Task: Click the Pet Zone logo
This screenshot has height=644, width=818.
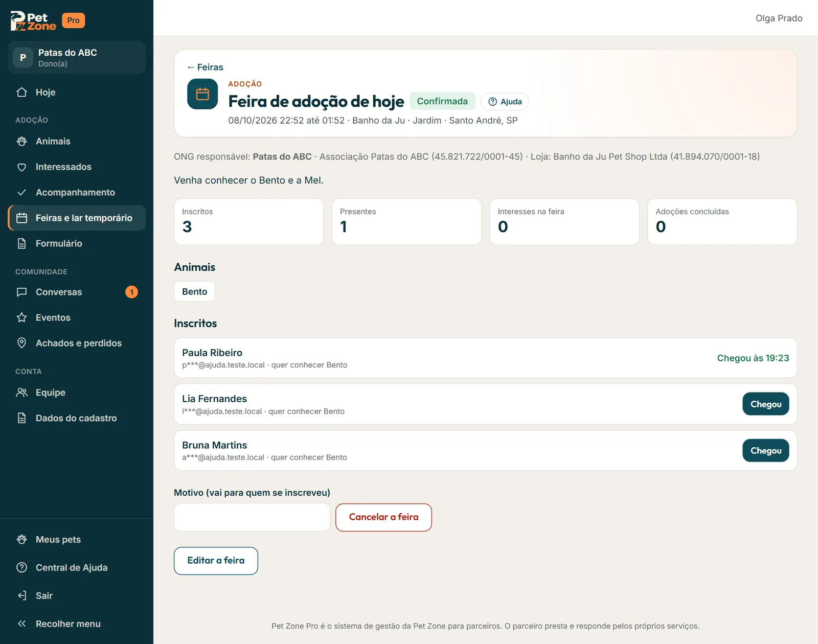Action: coord(33,21)
